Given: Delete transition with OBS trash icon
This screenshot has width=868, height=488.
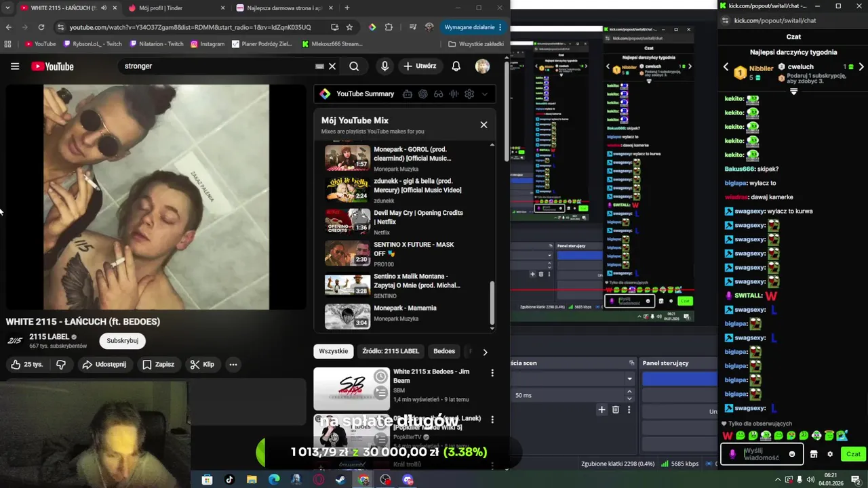Looking at the screenshot, I should click(x=616, y=410).
